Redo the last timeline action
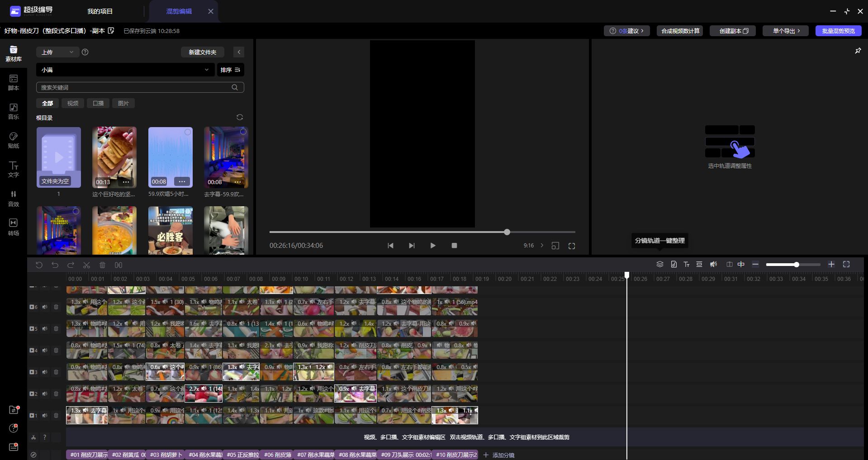This screenshot has width=868, height=460. (71, 265)
